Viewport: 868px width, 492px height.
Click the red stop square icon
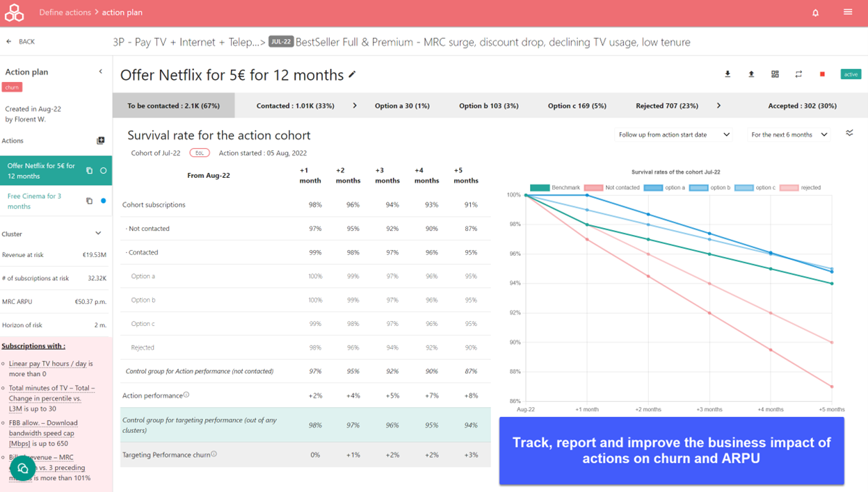tap(821, 74)
